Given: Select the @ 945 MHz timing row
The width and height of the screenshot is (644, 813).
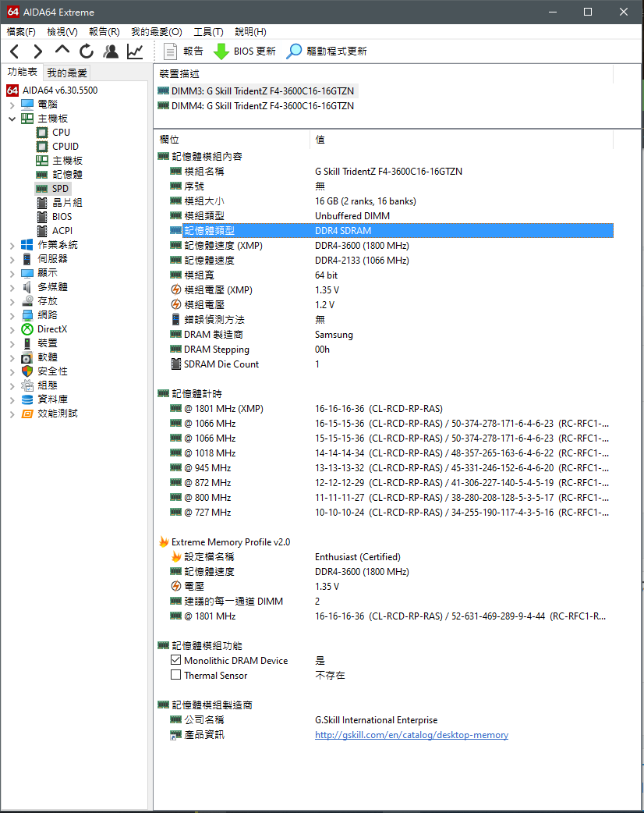Looking at the screenshot, I should 391,467.
